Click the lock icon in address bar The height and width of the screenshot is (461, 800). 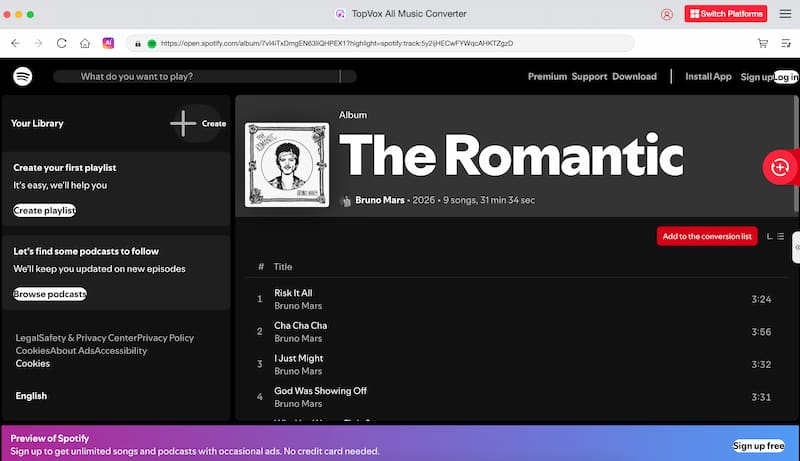(138, 44)
